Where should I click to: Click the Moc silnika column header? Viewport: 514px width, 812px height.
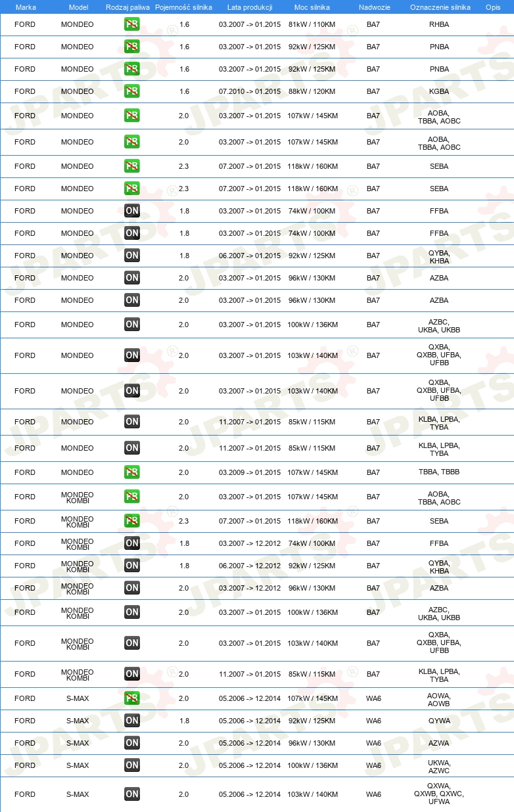click(312, 7)
